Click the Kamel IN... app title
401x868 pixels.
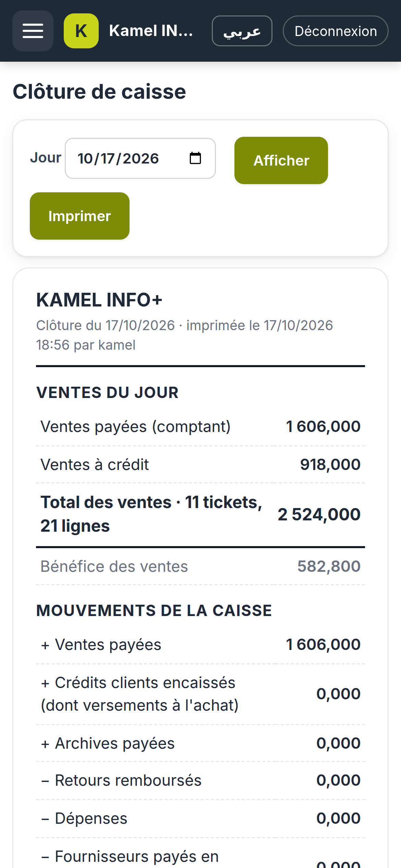click(x=151, y=31)
